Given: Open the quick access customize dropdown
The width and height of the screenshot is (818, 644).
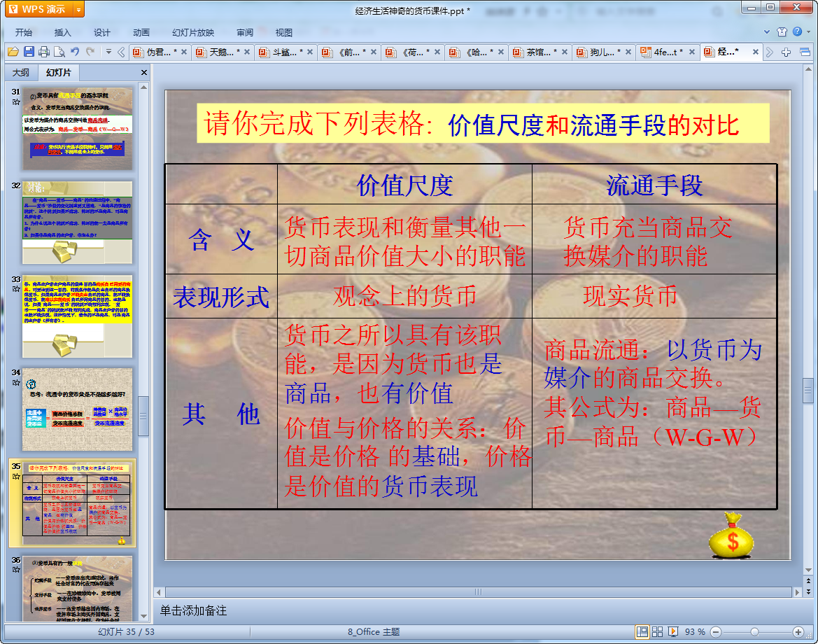Looking at the screenshot, I should pos(108,52).
